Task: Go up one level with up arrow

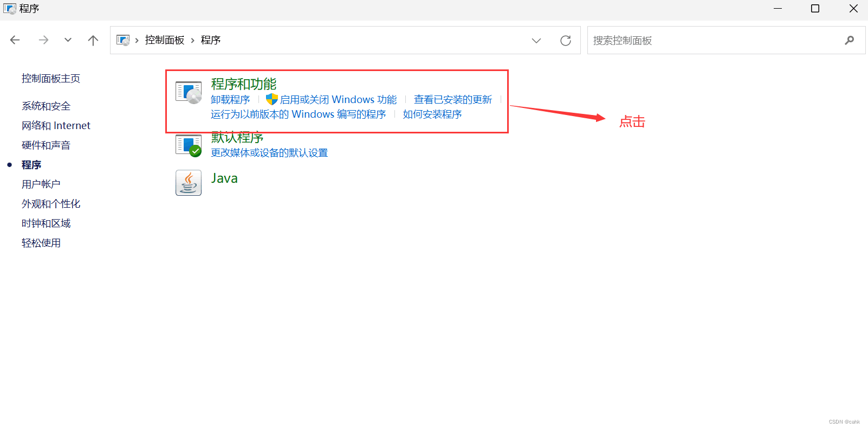Action: tap(93, 40)
